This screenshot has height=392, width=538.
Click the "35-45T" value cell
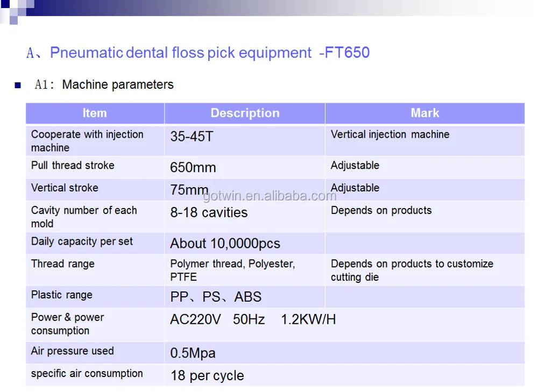point(192,137)
